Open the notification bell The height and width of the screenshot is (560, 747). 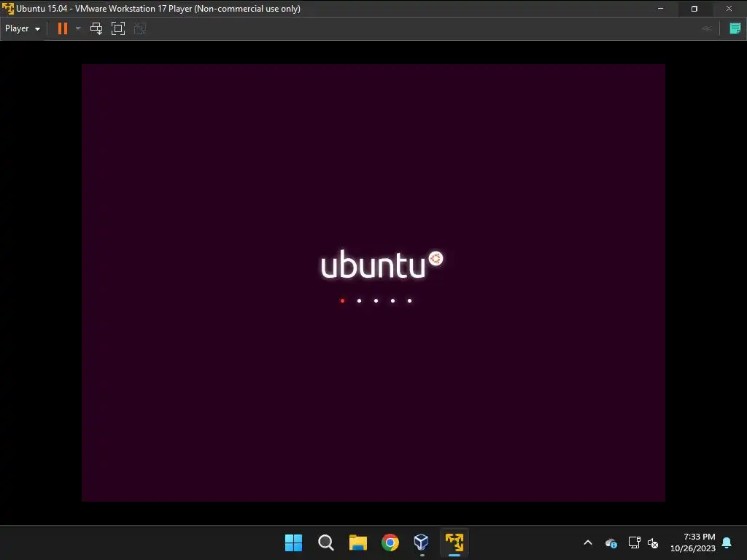[x=727, y=542]
